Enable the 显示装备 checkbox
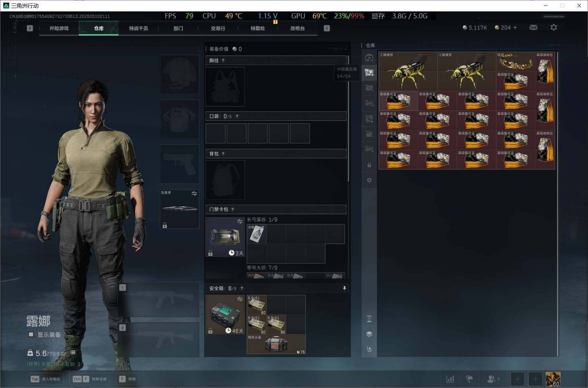 pyautogui.click(x=31, y=334)
